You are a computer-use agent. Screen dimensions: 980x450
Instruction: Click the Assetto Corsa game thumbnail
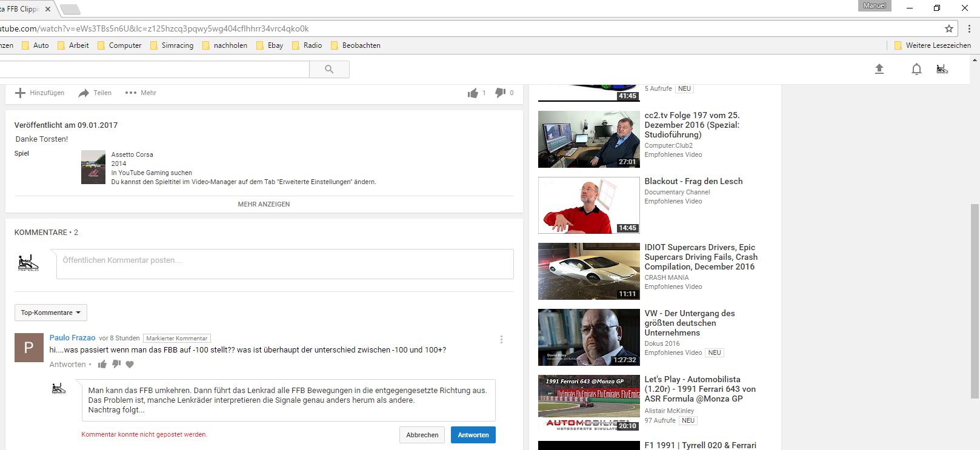point(93,167)
